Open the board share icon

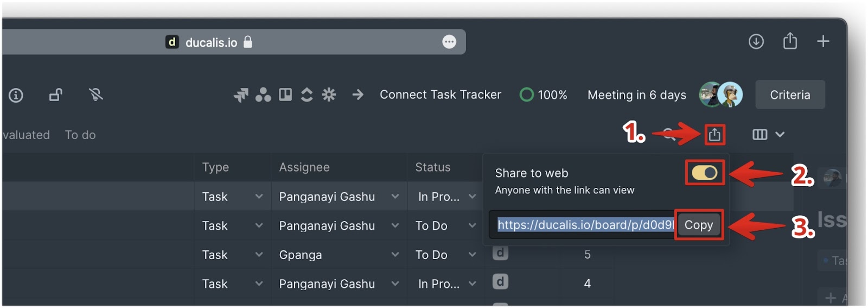point(714,134)
